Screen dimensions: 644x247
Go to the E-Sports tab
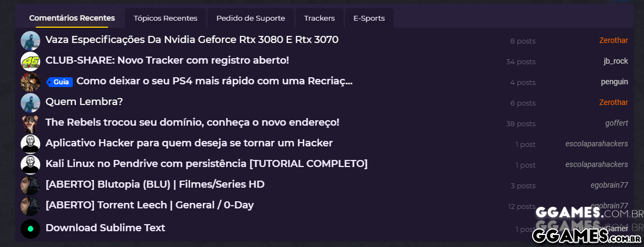[369, 18]
